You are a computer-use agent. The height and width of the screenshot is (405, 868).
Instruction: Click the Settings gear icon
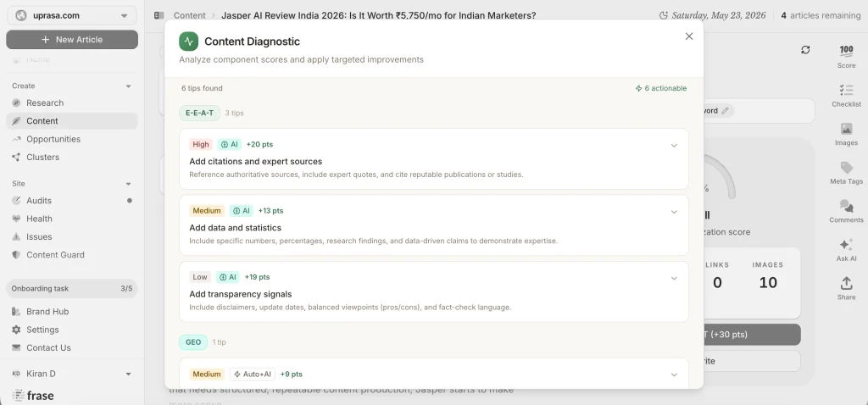pyautogui.click(x=16, y=330)
